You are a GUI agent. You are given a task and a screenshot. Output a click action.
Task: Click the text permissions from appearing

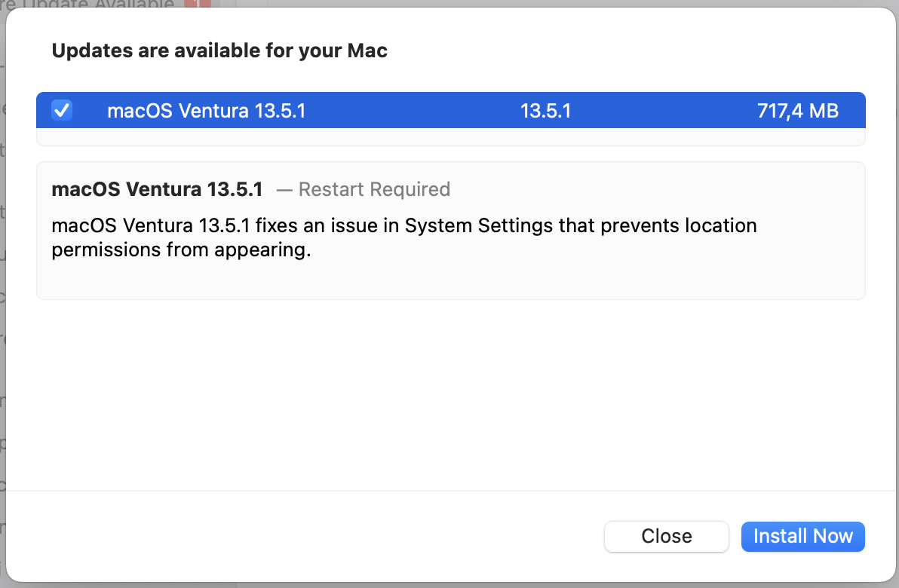coord(181,250)
